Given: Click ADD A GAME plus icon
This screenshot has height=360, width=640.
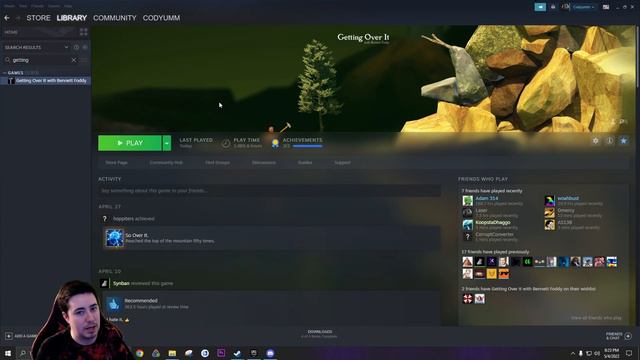Looking at the screenshot, I should (x=9, y=336).
